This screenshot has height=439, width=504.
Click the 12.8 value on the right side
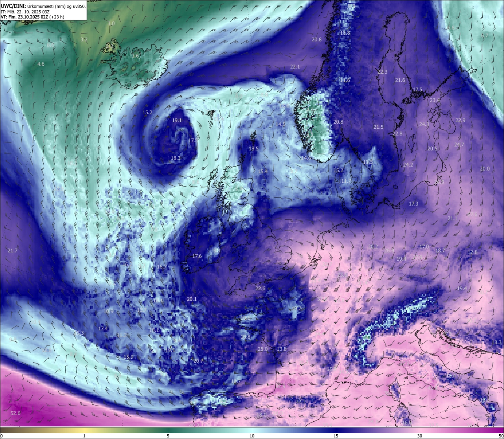pos(472,252)
